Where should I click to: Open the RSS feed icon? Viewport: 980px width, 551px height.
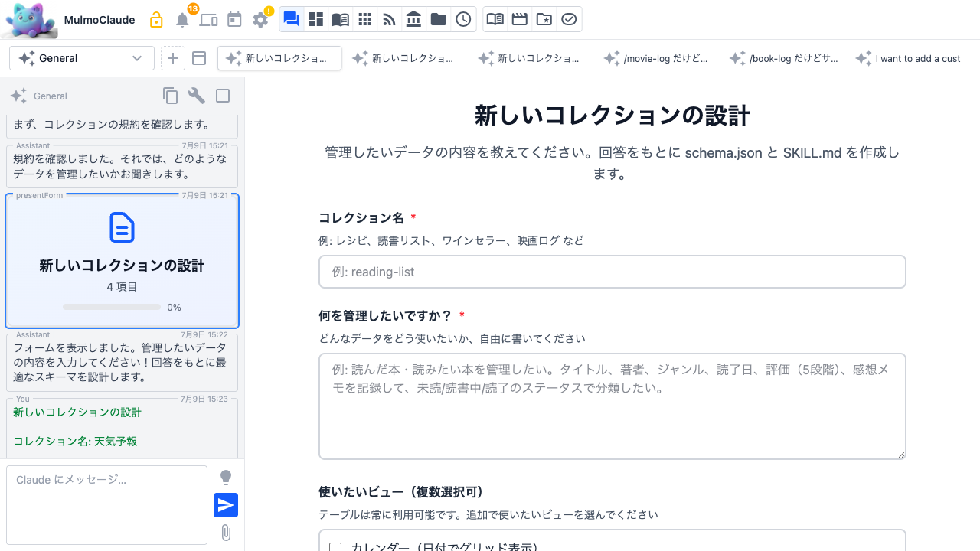(x=389, y=20)
